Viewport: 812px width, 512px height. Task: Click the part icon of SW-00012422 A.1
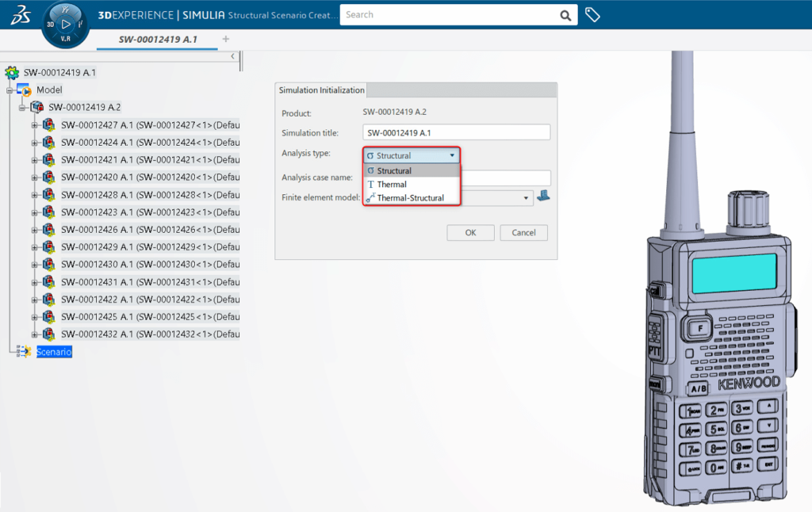pos(48,300)
